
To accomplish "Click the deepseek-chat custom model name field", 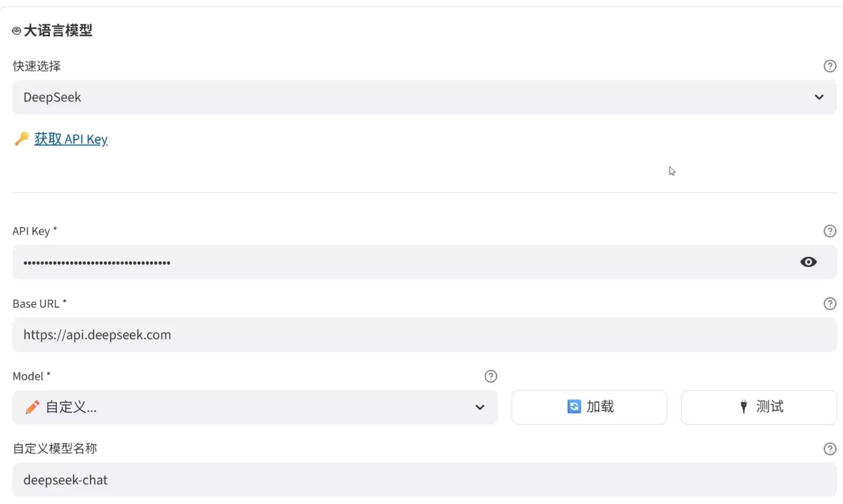I will click(424, 480).
